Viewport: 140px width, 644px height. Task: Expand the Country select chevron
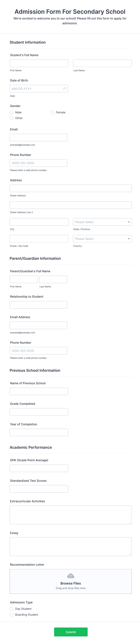tap(129, 238)
